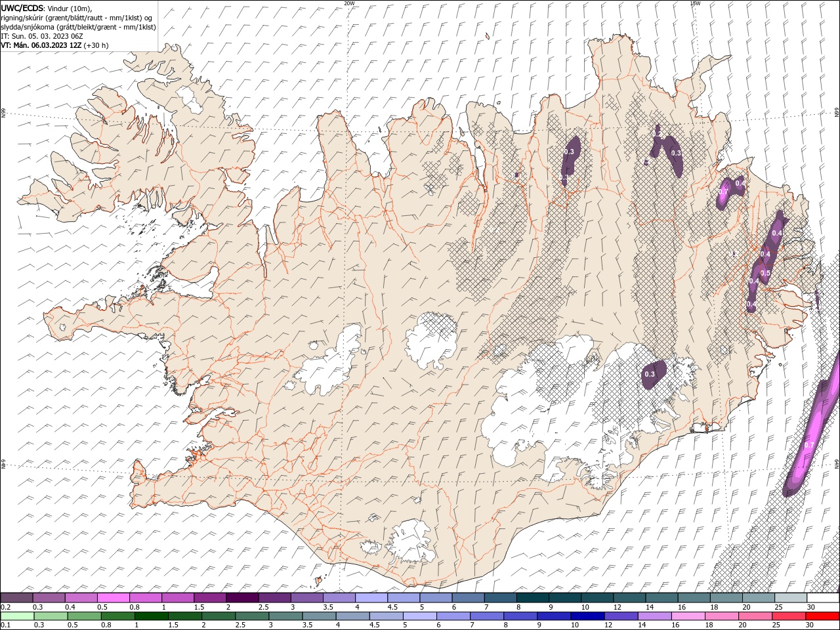Click the 20W longitude label at top
Image resolution: width=840 pixels, height=630 pixels.
coord(349,3)
